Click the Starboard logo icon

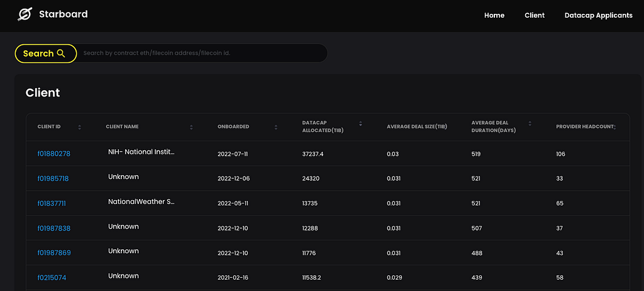click(25, 14)
